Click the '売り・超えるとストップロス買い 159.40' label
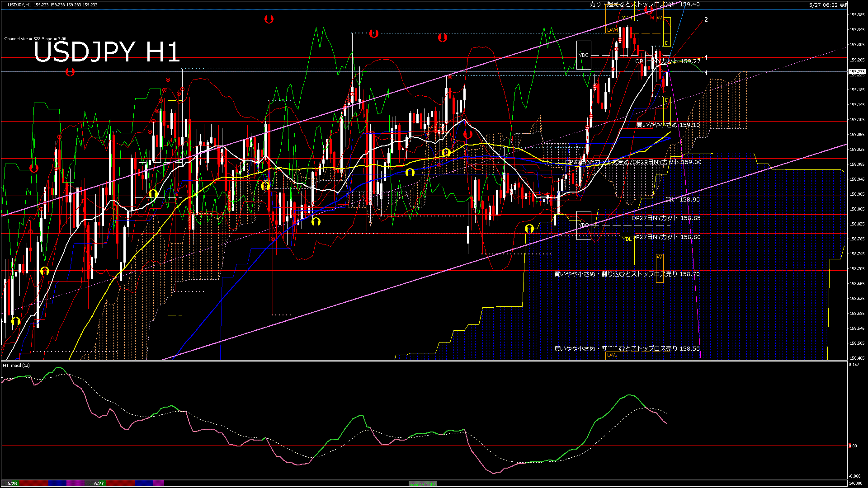 pos(645,5)
